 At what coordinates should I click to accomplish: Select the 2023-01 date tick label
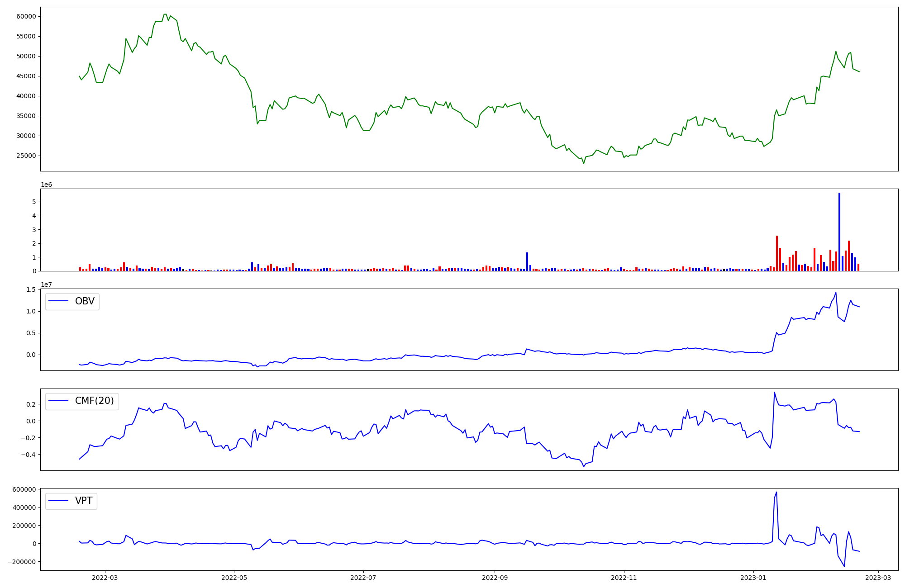[753, 578]
